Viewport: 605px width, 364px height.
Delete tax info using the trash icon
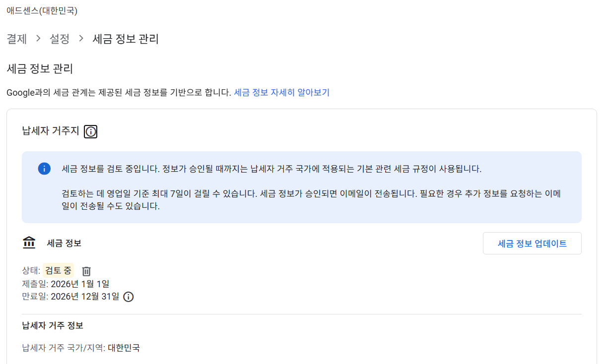(86, 271)
